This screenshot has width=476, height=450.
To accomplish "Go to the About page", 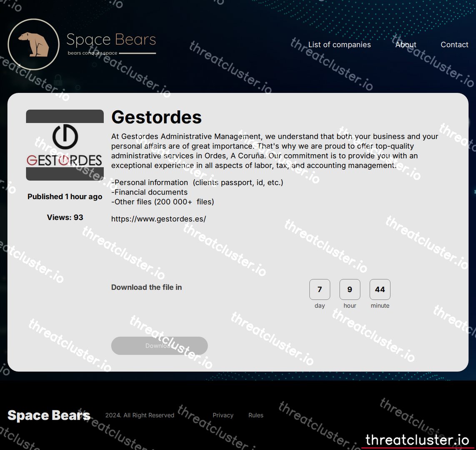I will (x=406, y=45).
